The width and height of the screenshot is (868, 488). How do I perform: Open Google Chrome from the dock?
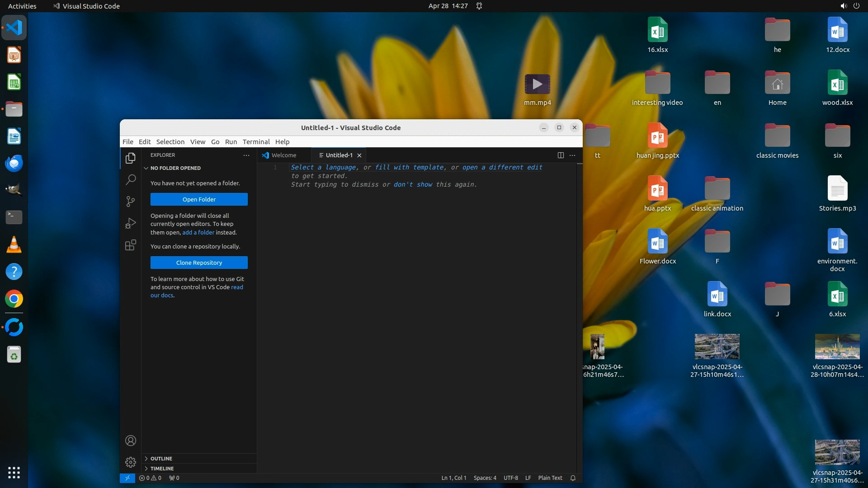tap(14, 299)
